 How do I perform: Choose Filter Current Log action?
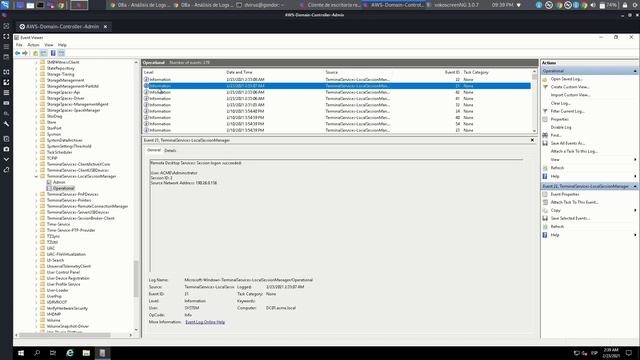coord(567,111)
